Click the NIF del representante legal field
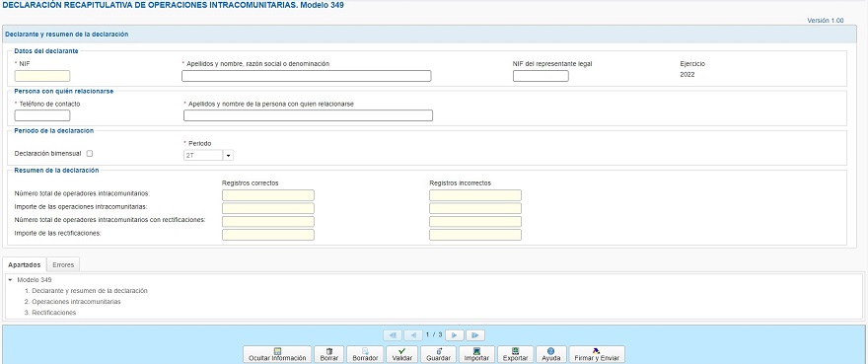Screen dimensions: 868x364 [541, 76]
